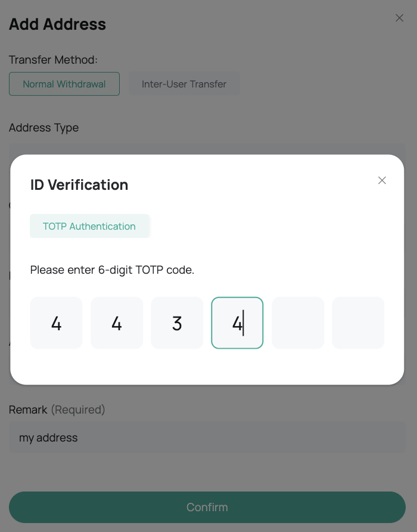Image resolution: width=417 pixels, height=532 pixels.
Task: Focus the second TOTP digit box
Action: pos(117,323)
